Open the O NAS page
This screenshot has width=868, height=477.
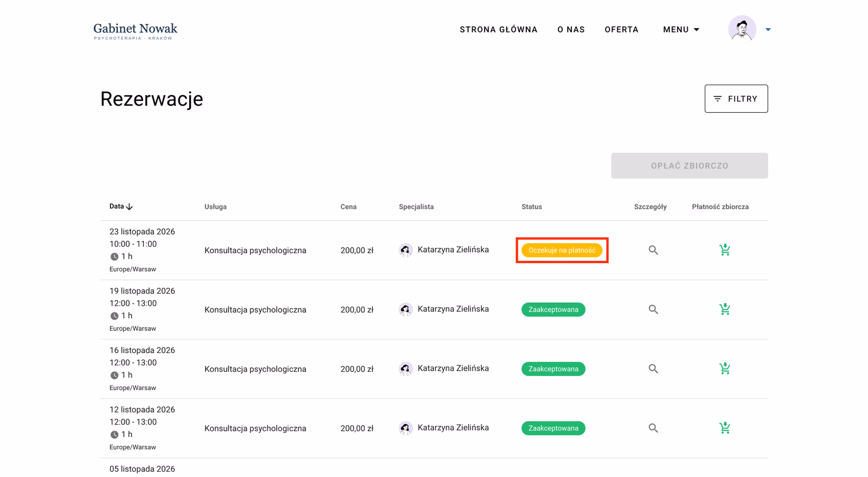571,29
